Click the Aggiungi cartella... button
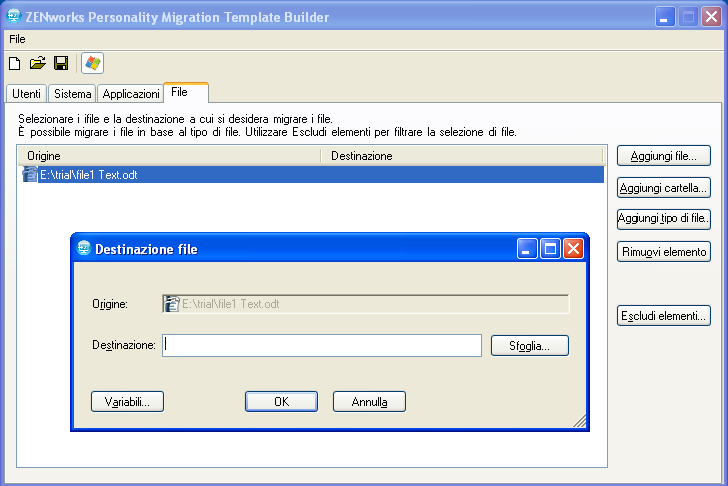The width and height of the screenshot is (728, 486). click(663, 188)
